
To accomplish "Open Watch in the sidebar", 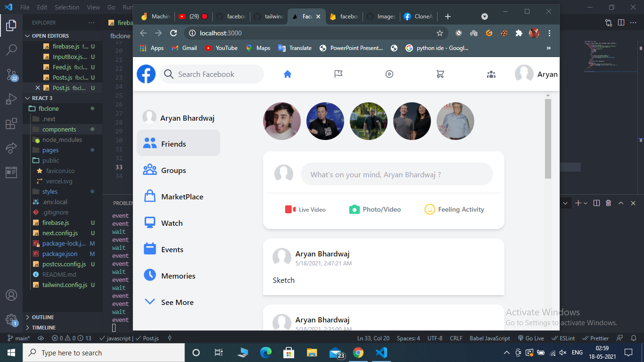I will pos(178,223).
